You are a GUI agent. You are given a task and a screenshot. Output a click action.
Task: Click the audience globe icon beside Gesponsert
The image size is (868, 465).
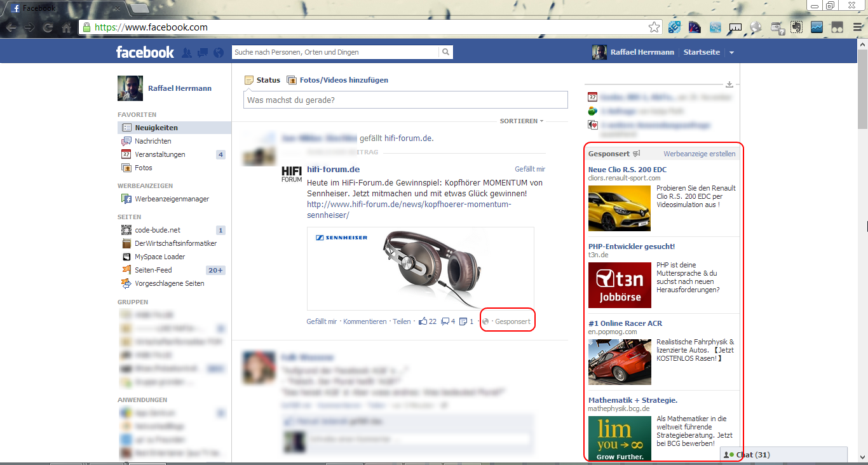(x=486, y=321)
